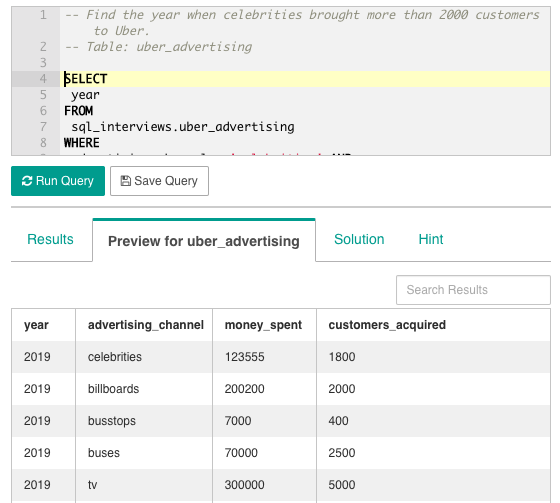Click the Save Query button
The height and width of the screenshot is (503, 560).
click(159, 181)
